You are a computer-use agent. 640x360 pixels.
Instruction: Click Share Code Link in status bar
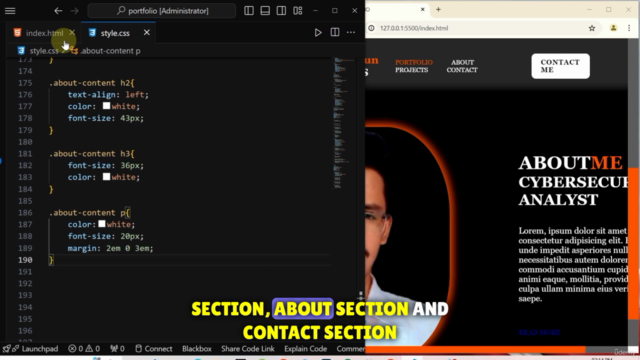tap(248, 349)
